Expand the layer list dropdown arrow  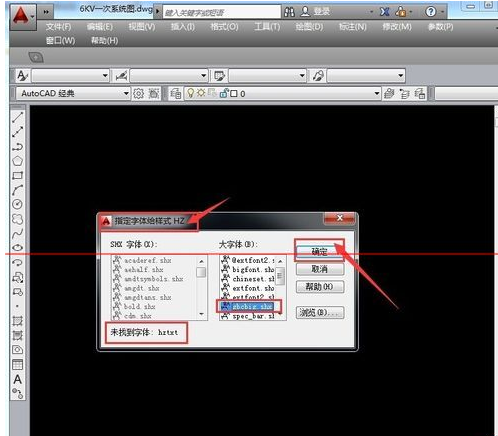[377, 93]
